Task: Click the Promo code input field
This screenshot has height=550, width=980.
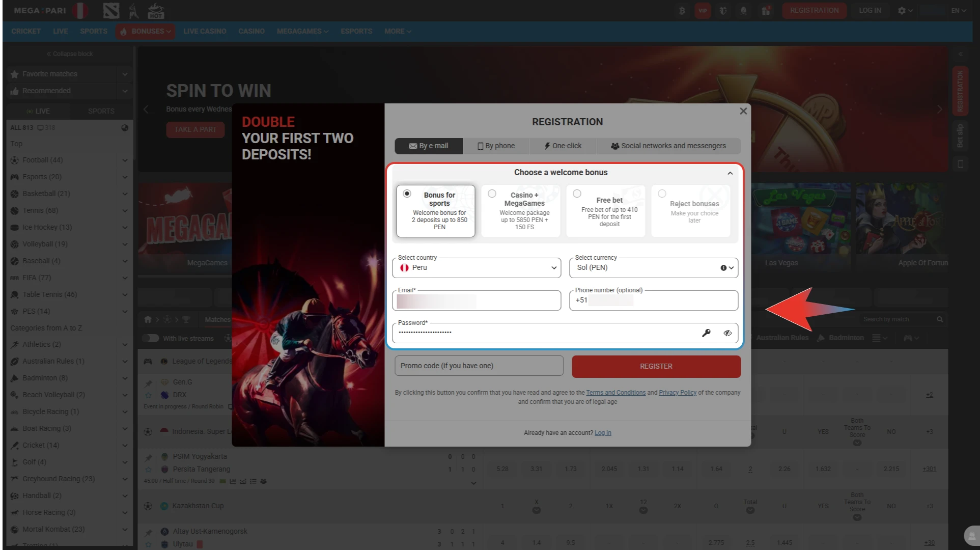Action: 479,366
